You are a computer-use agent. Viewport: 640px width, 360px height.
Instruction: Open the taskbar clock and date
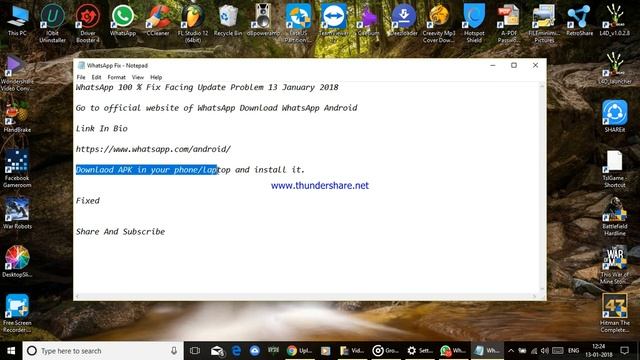(598, 351)
